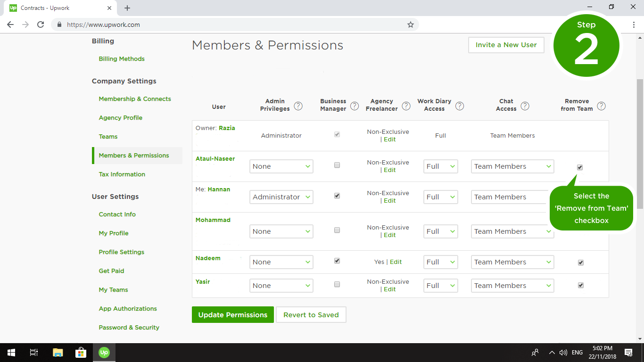Image resolution: width=644 pixels, height=362 pixels.
Task: Click the Admin Privileges help question mark icon
Action: coord(298,106)
